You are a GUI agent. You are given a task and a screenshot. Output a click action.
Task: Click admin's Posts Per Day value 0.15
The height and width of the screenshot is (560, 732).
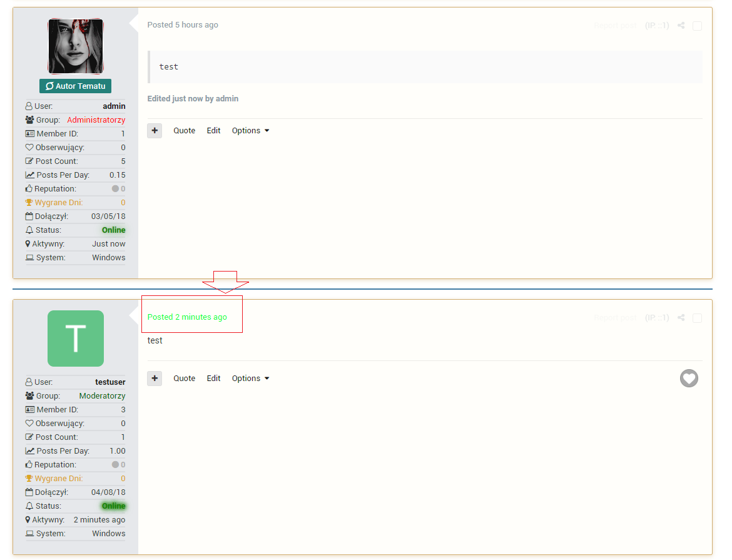pos(117,175)
